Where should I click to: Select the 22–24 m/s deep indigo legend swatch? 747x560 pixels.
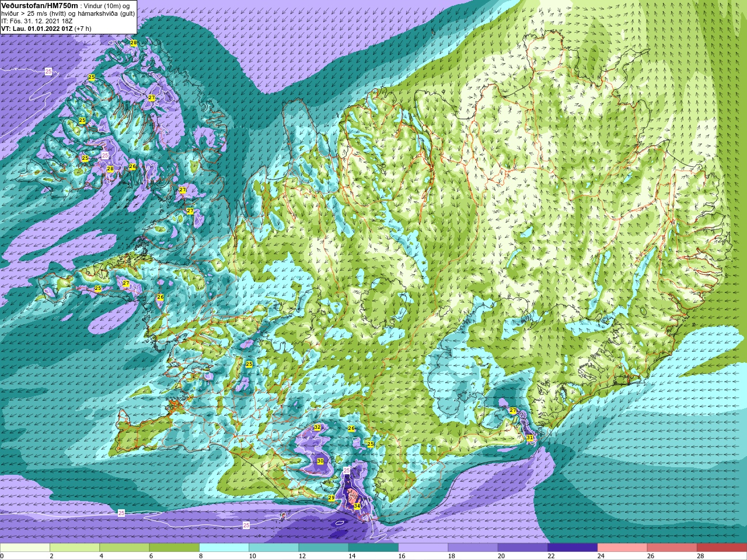(x=573, y=548)
